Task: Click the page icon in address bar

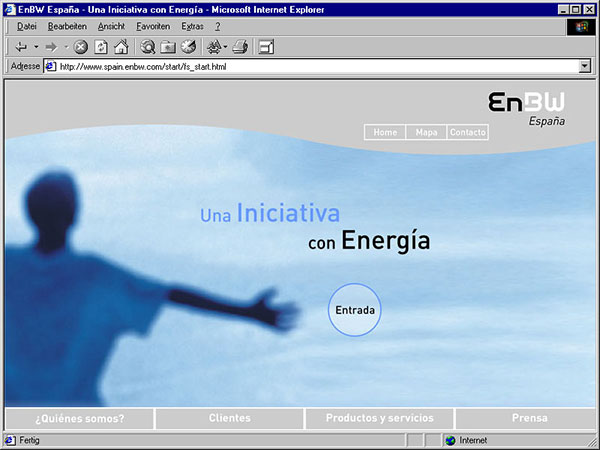Action: pos(51,67)
